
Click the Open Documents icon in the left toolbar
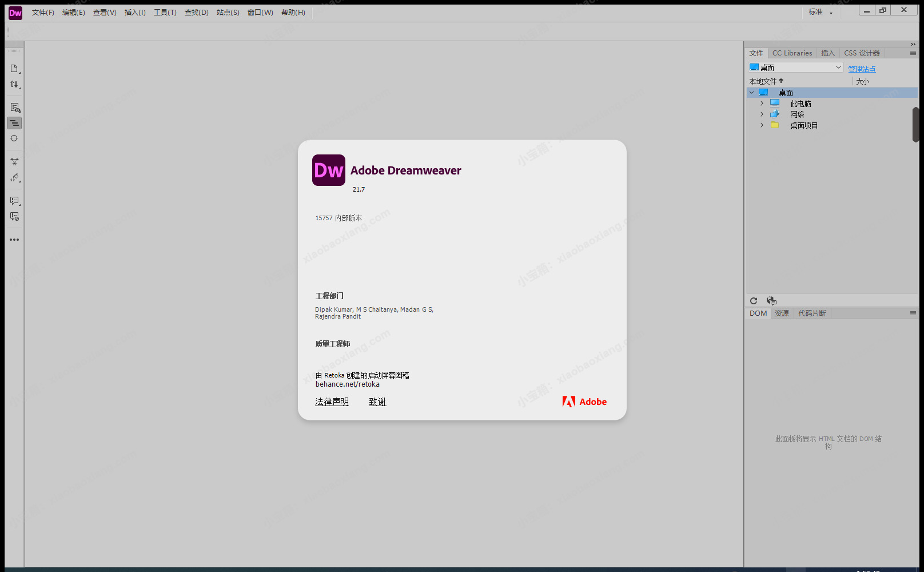click(14, 69)
